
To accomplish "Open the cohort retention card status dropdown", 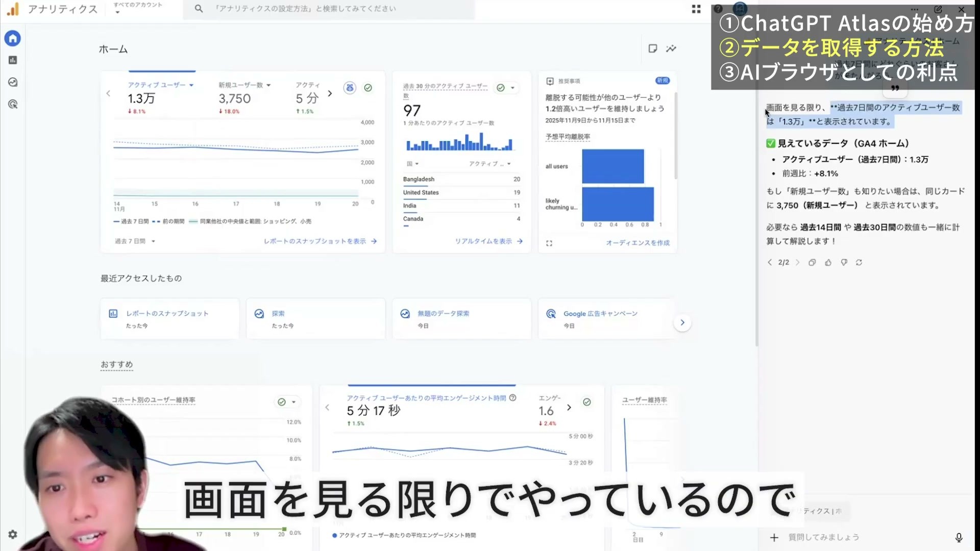I will pyautogui.click(x=287, y=402).
